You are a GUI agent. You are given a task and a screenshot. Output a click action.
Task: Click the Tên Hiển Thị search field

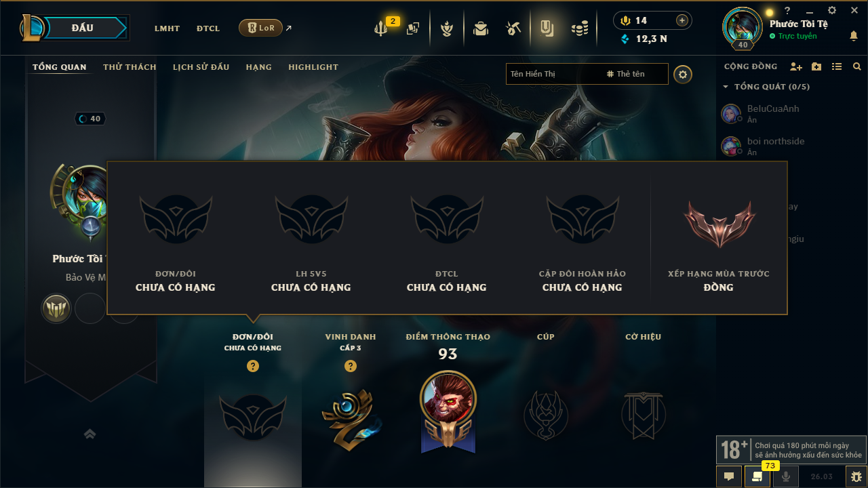(x=554, y=74)
